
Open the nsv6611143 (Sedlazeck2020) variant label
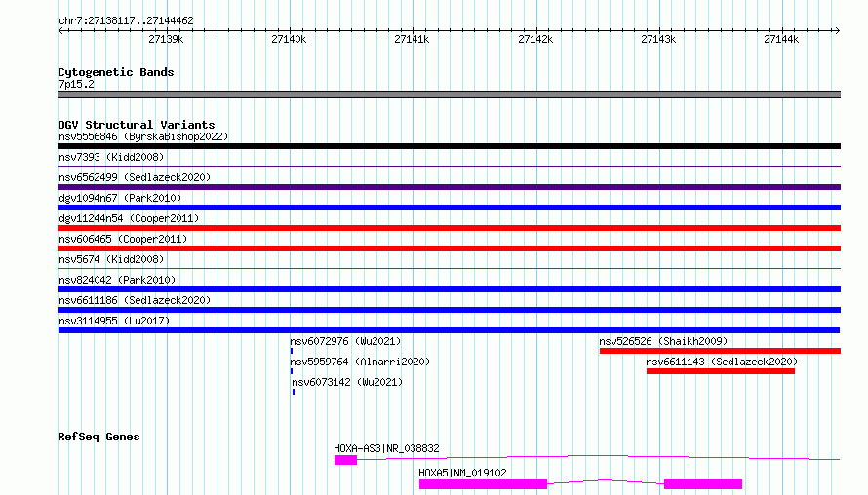point(722,362)
